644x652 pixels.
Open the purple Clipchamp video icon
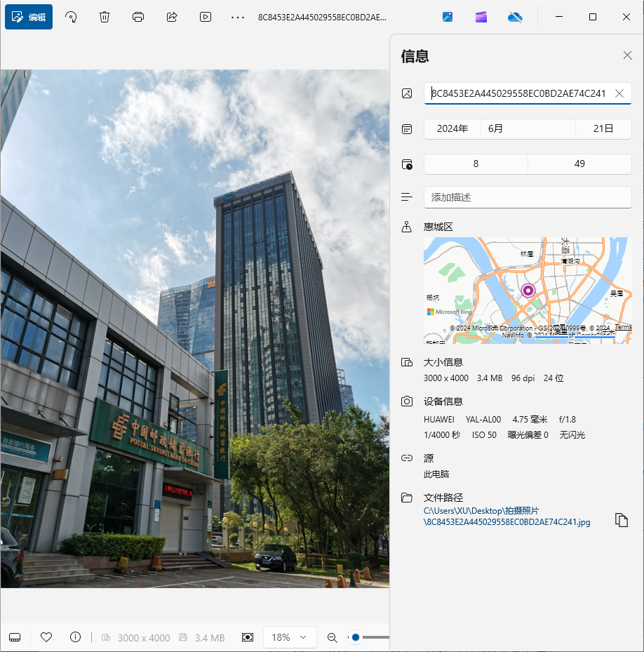click(481, 17)
